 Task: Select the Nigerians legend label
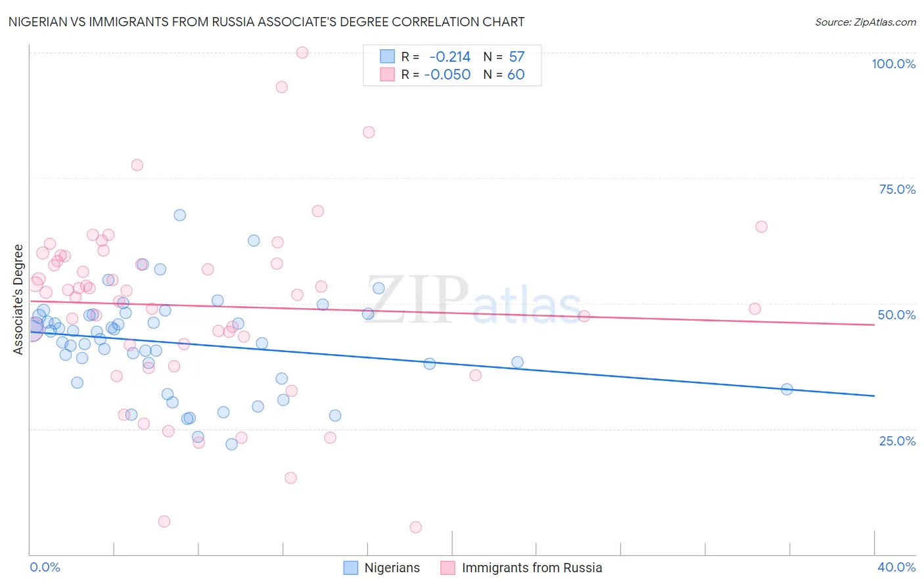pyautogui.click(x=392, y=568)
